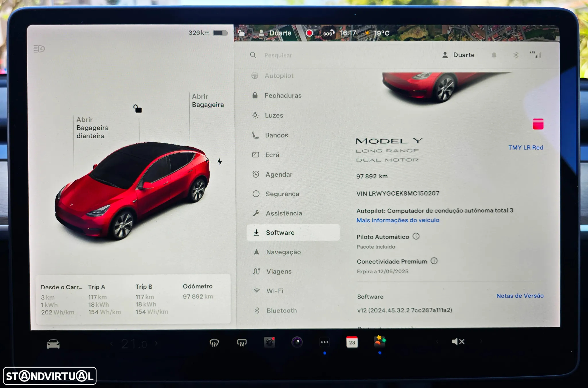Click the Pesquisar search field

point(278,55)
